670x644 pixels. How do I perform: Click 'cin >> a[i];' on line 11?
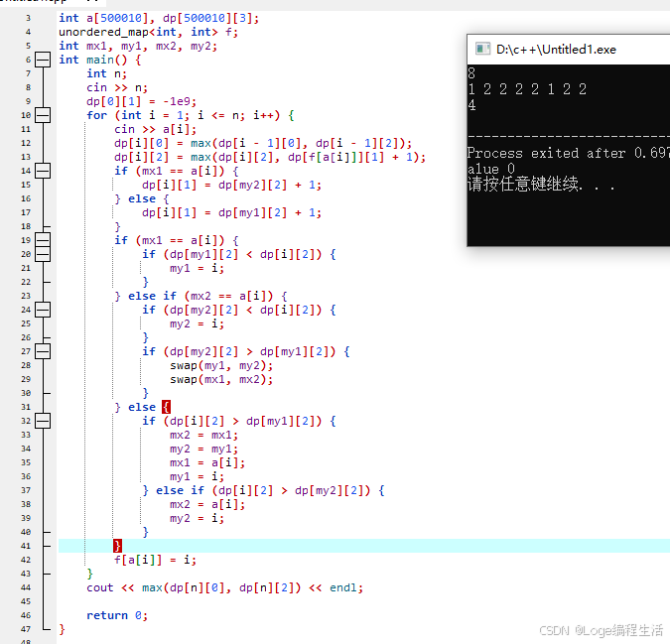(156, 129)
